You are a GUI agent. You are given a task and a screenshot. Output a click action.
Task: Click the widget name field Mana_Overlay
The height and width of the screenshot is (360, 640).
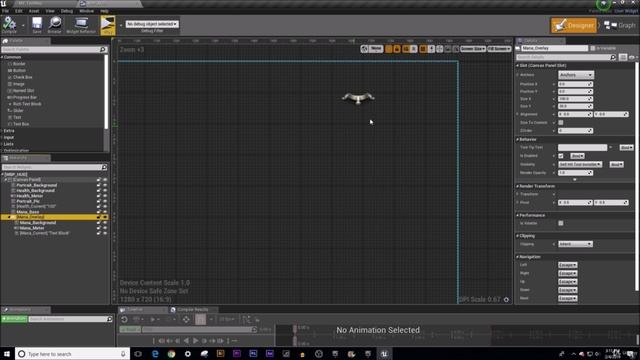554,48
